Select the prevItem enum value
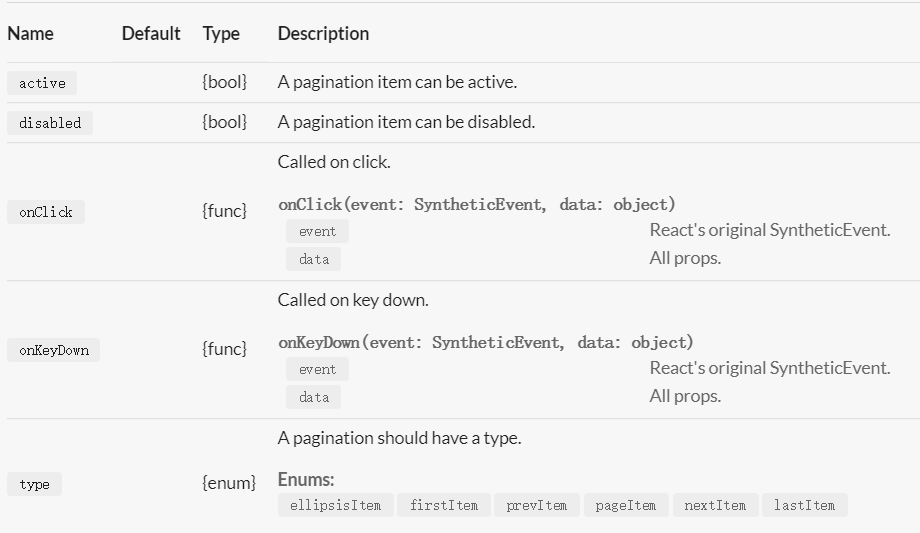This screenshot has width=920, height=533. [x=537, y=505]
